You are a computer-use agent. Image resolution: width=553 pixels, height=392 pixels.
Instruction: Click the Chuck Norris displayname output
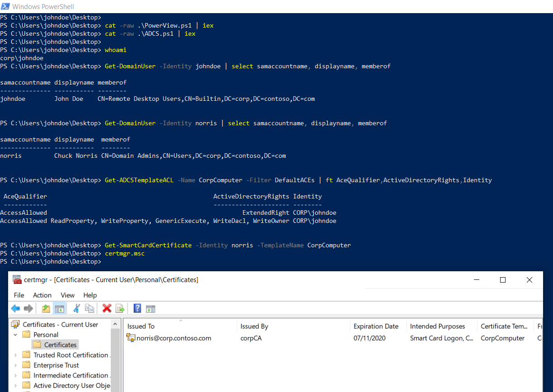(x=76, y=156)
